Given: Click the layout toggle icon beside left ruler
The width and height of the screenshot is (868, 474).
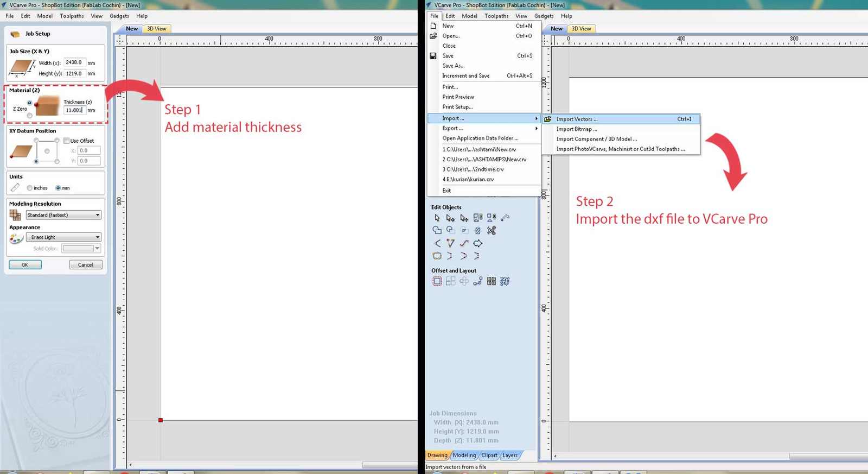Looking at the screenshot, I should pos(120,41).
